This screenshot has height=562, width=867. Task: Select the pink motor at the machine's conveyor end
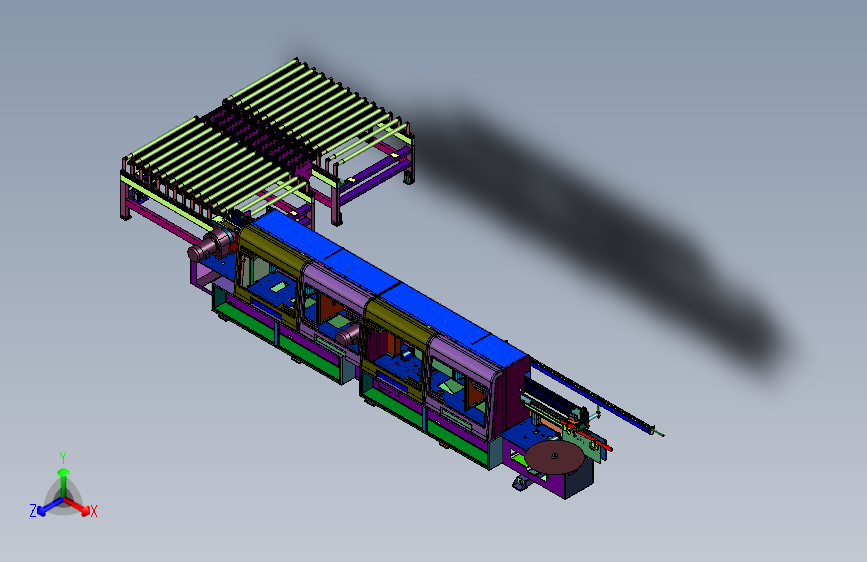(211, 246)
